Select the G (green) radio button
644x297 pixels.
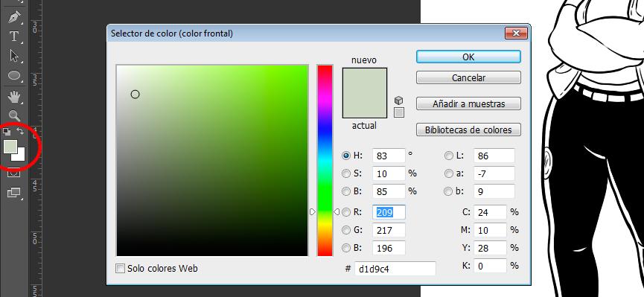pos(346,230)
